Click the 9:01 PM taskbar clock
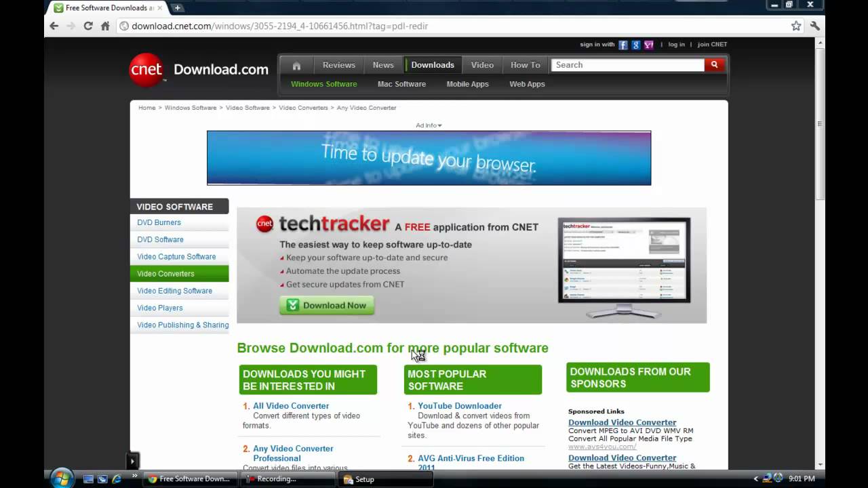 [x=802, y=479]
